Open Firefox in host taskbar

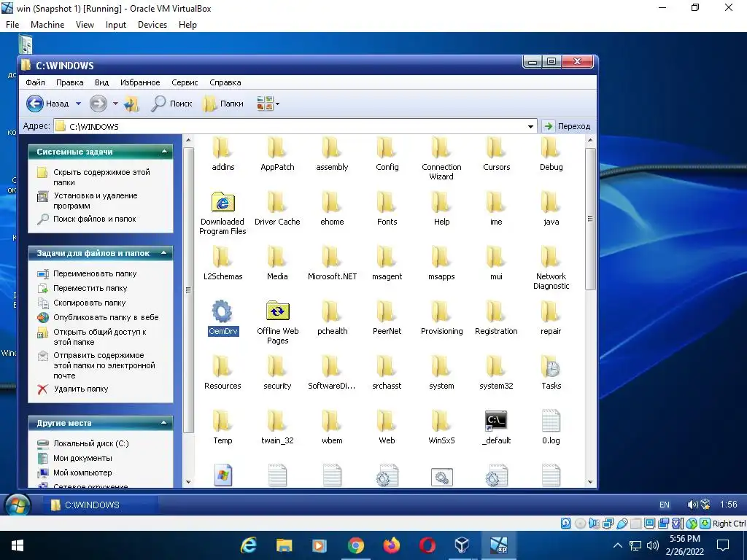[391, 545]
